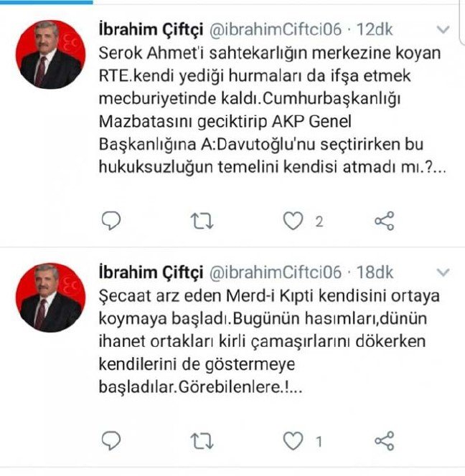This screenshot has height=476, width=465.
Task: Open profile photo on the 12dk tweet
Action: point(50,54)
